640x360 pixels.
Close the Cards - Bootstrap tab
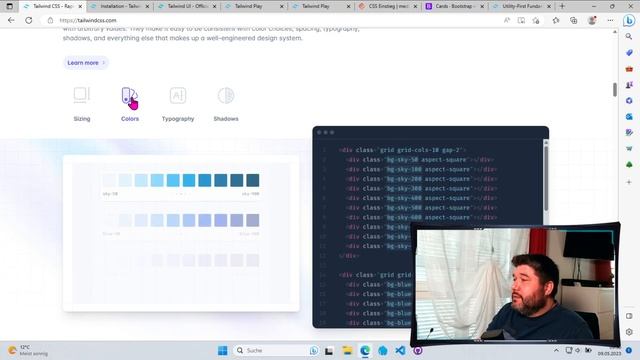[482, 7]
